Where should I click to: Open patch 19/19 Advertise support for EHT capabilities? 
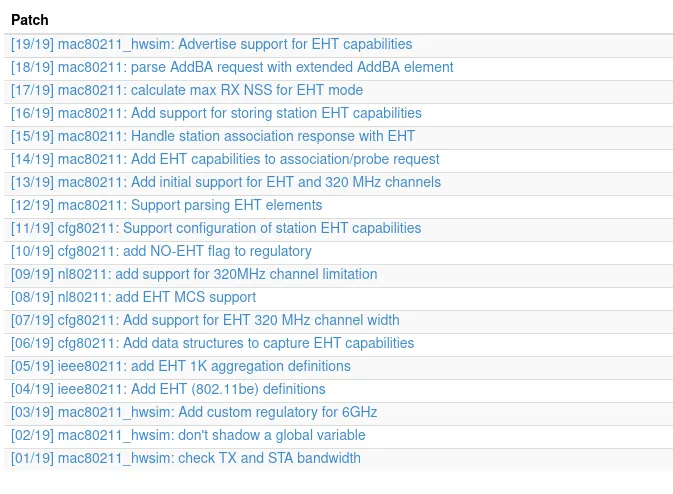(x=211, y=44)
